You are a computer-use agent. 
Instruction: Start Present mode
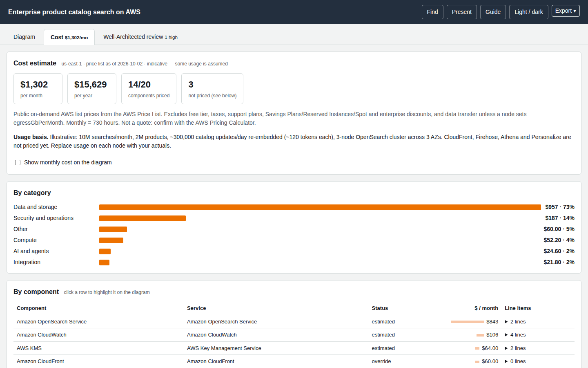(x=462, y=12)
